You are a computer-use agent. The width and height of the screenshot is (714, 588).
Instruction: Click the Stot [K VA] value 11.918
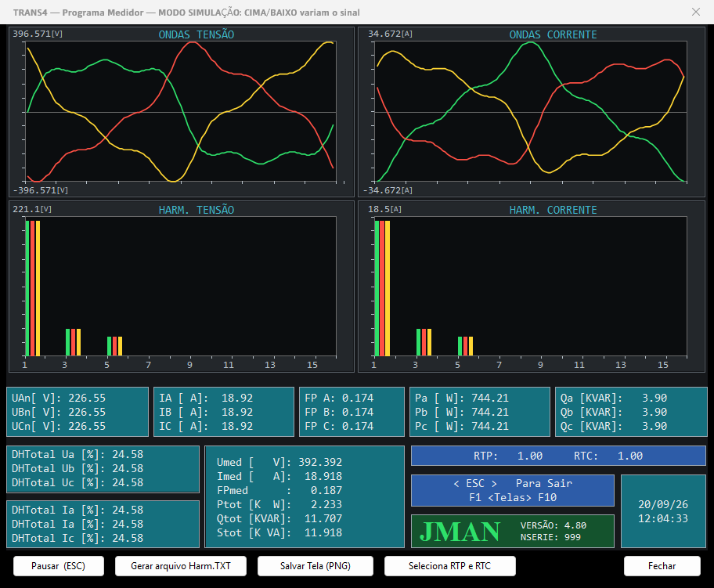tap(323, 533)
